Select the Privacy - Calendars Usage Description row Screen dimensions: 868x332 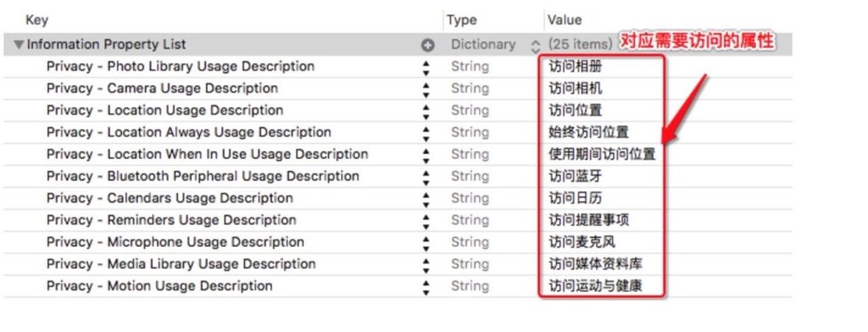click(397, 198)
